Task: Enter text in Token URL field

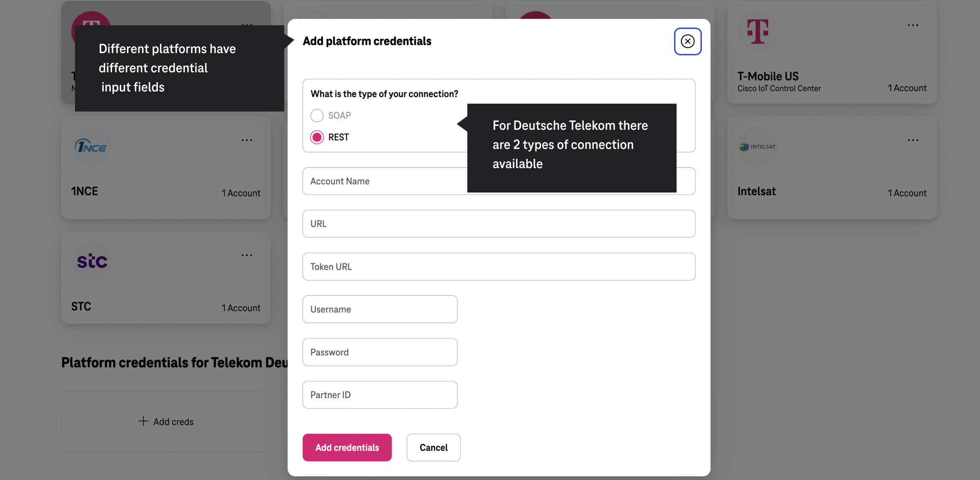Action: click(499, 267)
